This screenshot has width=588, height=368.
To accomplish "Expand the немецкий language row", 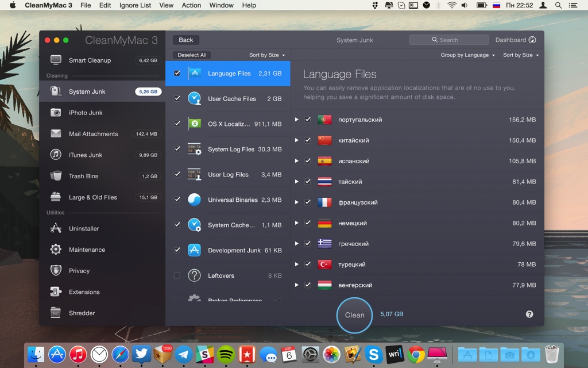I will coord(296,223).
